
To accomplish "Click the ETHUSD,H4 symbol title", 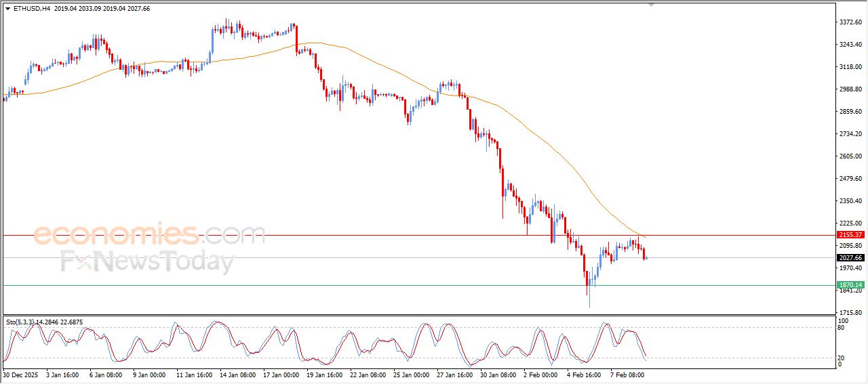I will pos(31,9).
